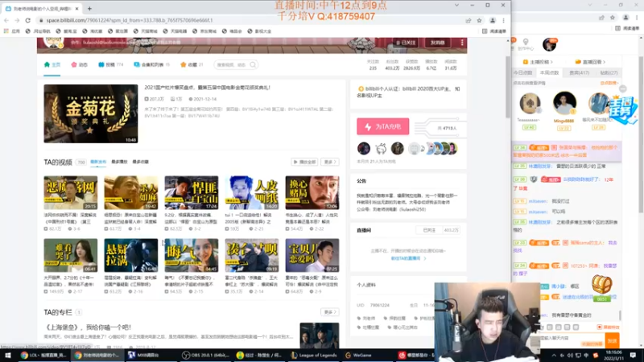Open Windows Start menu

7,356
